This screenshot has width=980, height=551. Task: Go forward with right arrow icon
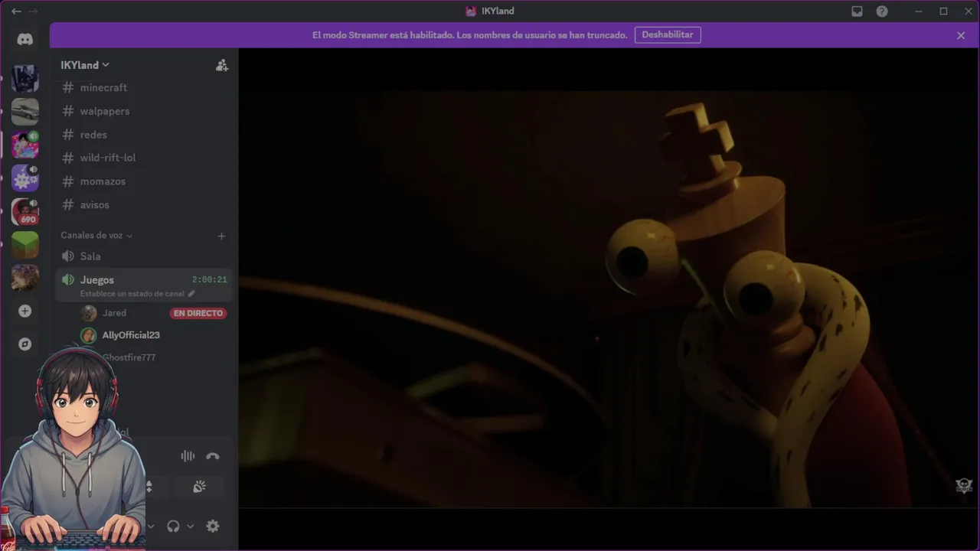click(x=33, y=11)
